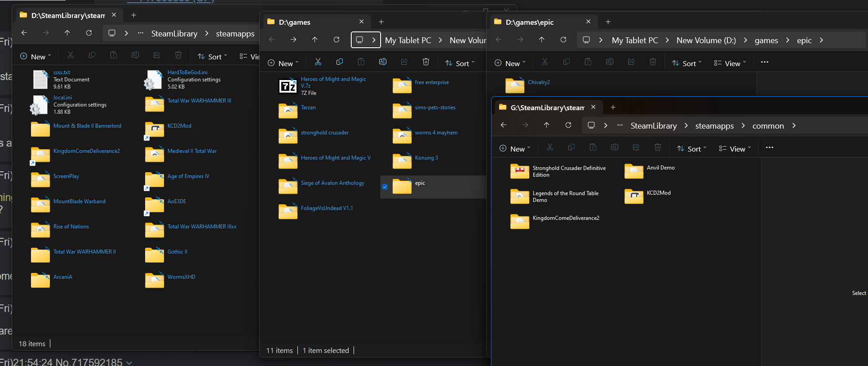Image resolution: width=868 pixels, height=366 pixels.
Task: Select the stronghold crusader folder
Action: (314, 136)
